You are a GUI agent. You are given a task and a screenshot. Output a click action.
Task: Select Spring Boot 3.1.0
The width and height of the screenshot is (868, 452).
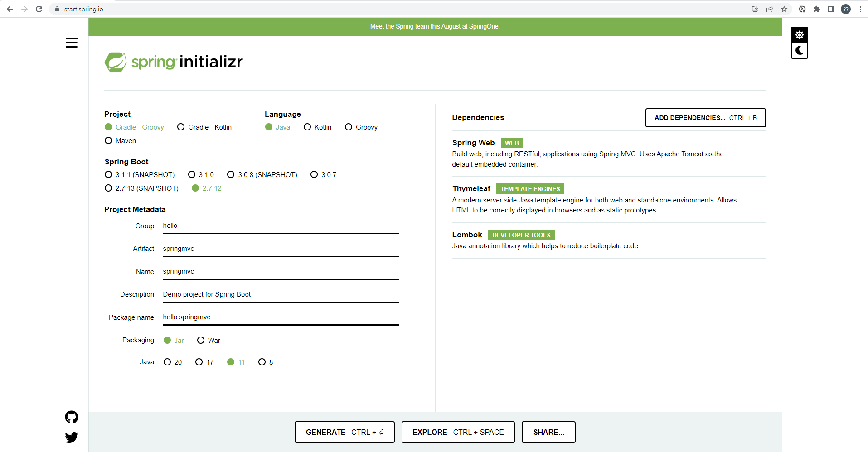[x=201, y=175]
